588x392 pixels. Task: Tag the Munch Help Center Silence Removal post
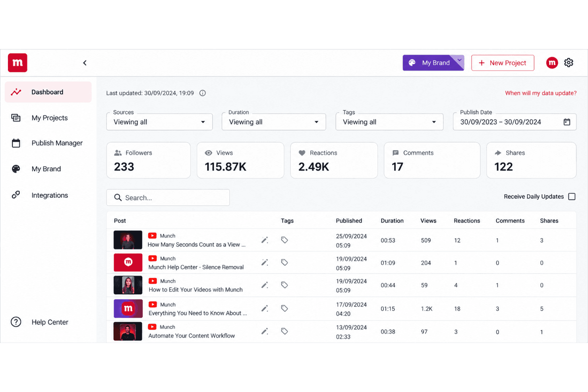click(284, 263)
